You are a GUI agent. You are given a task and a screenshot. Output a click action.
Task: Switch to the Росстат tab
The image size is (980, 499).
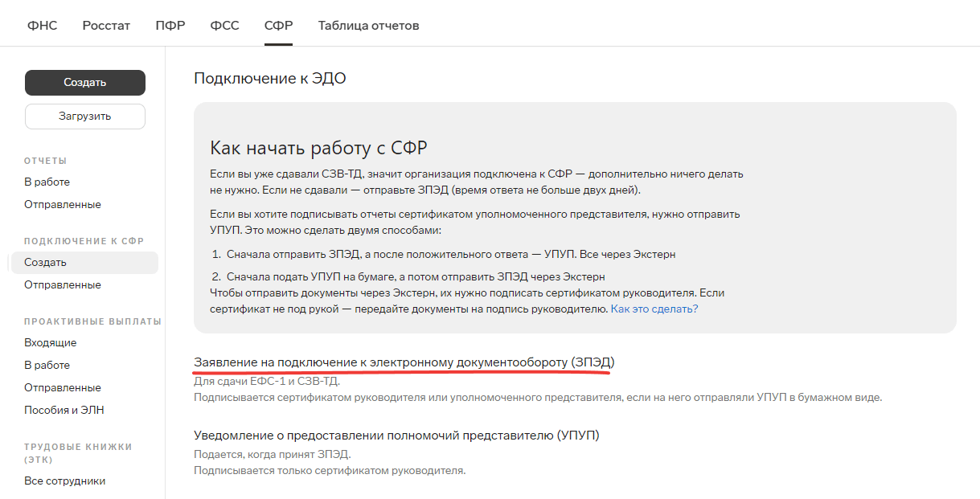(106, 25)
